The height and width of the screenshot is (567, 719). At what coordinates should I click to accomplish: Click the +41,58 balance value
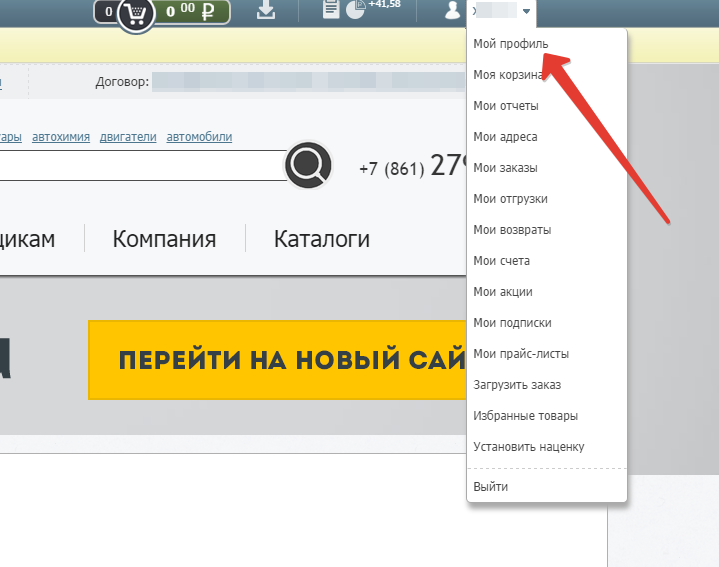coord(385,4)
